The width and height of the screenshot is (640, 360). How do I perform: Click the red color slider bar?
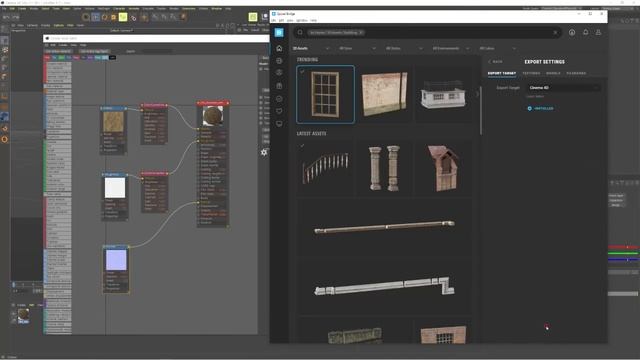click(x=623, y=247)
